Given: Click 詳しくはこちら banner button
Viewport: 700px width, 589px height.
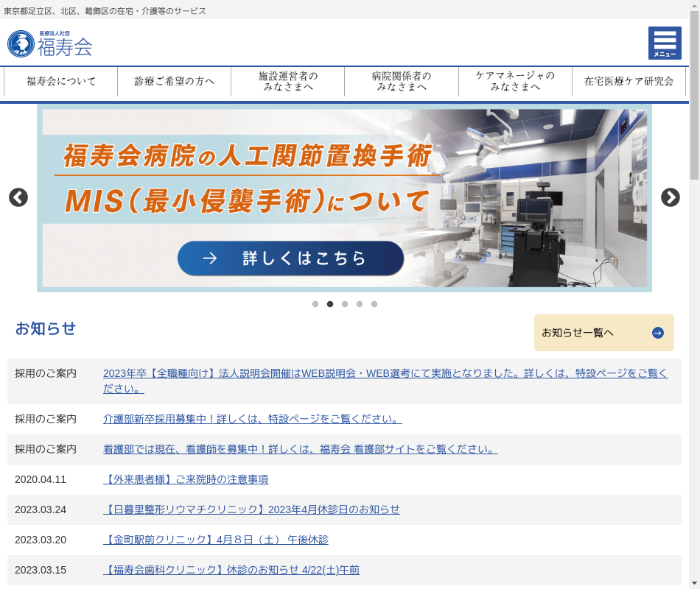Looking at the screenshot, I should 290,258.
